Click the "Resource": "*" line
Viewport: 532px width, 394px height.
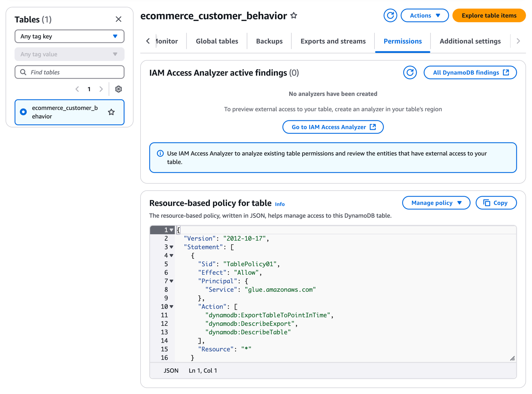pos(225,349)
